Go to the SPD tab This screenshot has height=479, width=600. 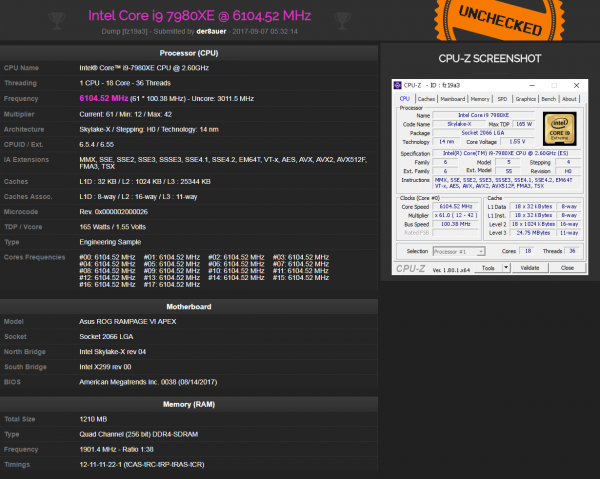pyautogui.click(x=503, y=99)
